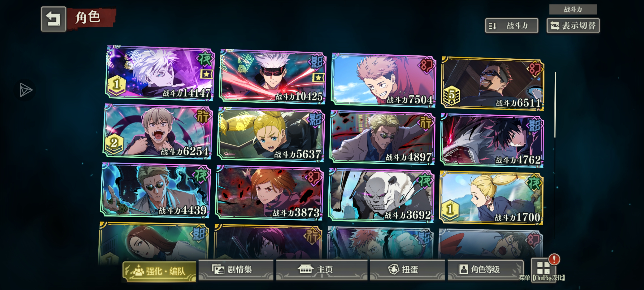Select the character card with 战斗力7504

[x=383, y=80]
